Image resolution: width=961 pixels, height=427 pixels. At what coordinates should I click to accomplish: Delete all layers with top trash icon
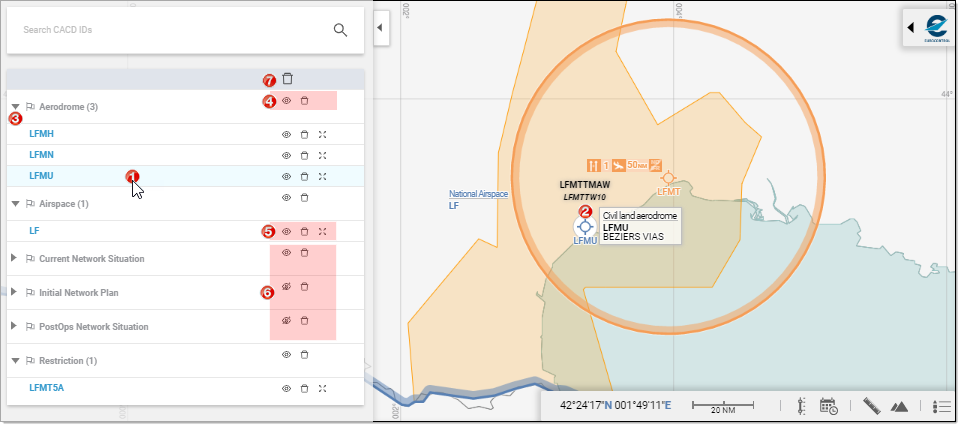288,79
